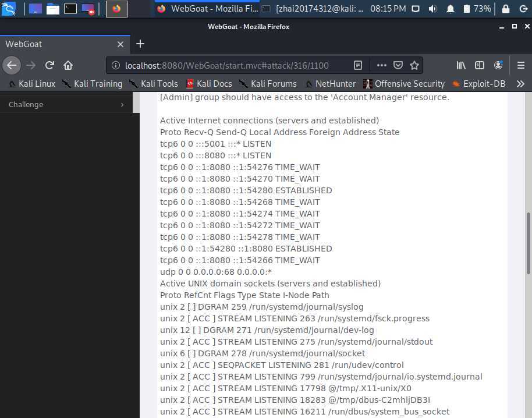Open the 08:15 PM clock calendar
This screenshot has height=418, width=532.
(x=388, y=9)
